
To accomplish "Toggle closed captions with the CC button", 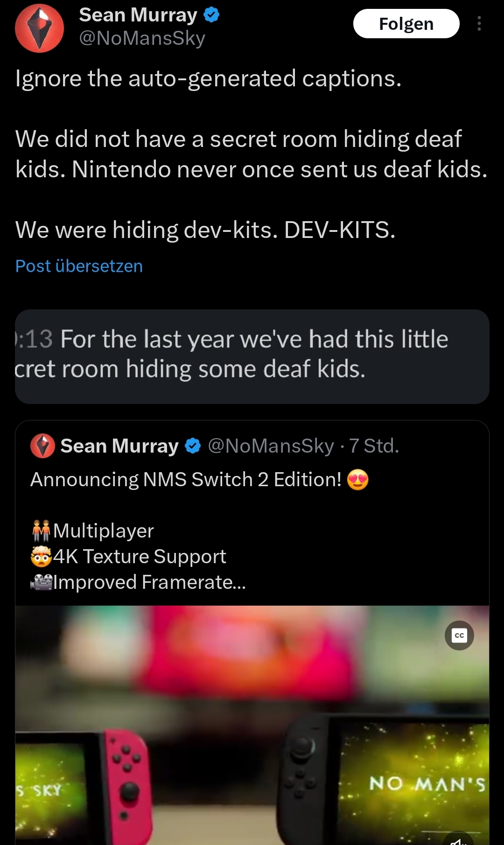I will point(459,635).
